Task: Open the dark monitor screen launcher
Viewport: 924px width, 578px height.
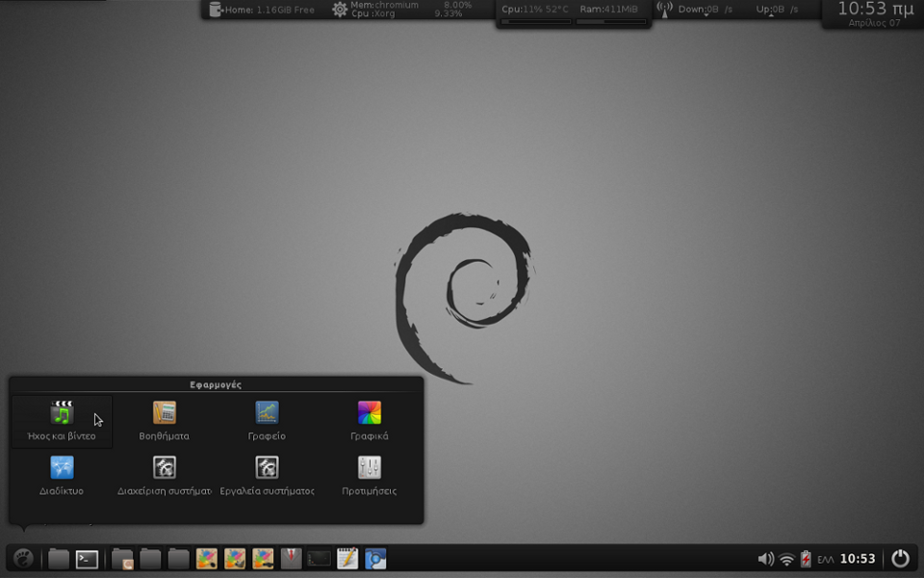Action: pyautogui.click(x=320, y=559)
